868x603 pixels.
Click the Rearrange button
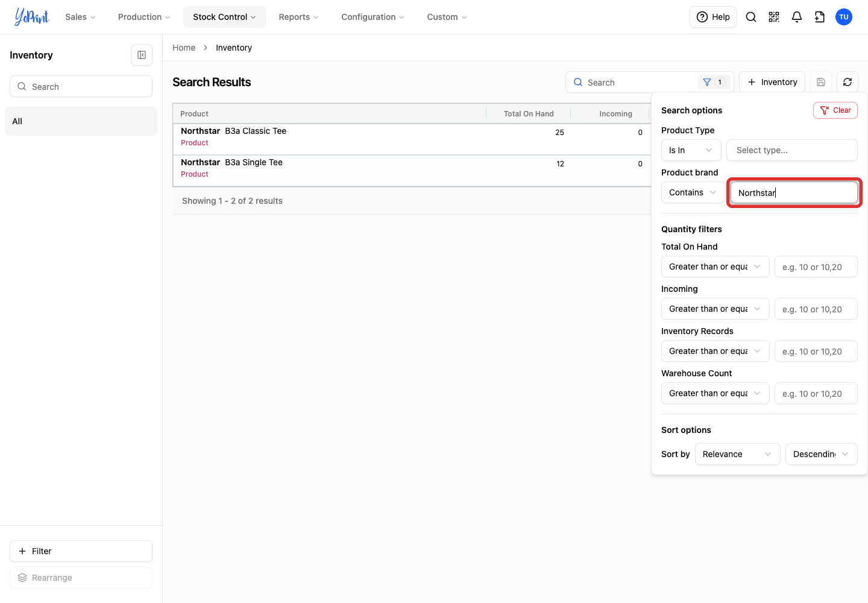click(x=81, y=578)
